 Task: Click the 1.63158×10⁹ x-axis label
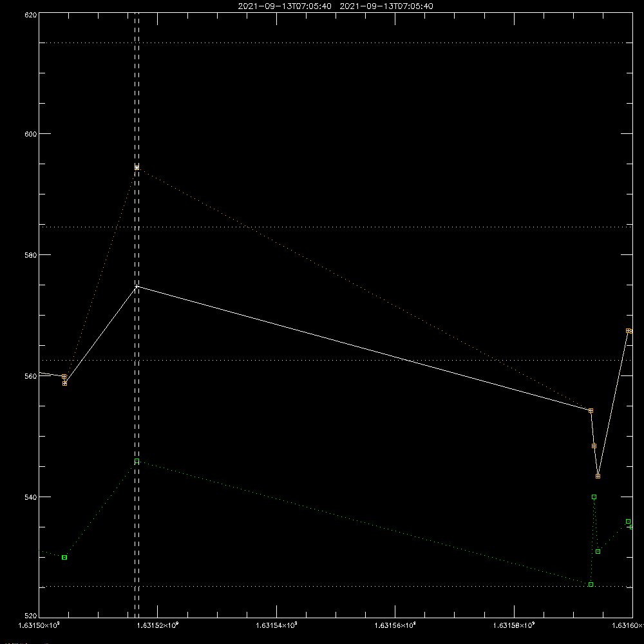(x=514, y=625)
